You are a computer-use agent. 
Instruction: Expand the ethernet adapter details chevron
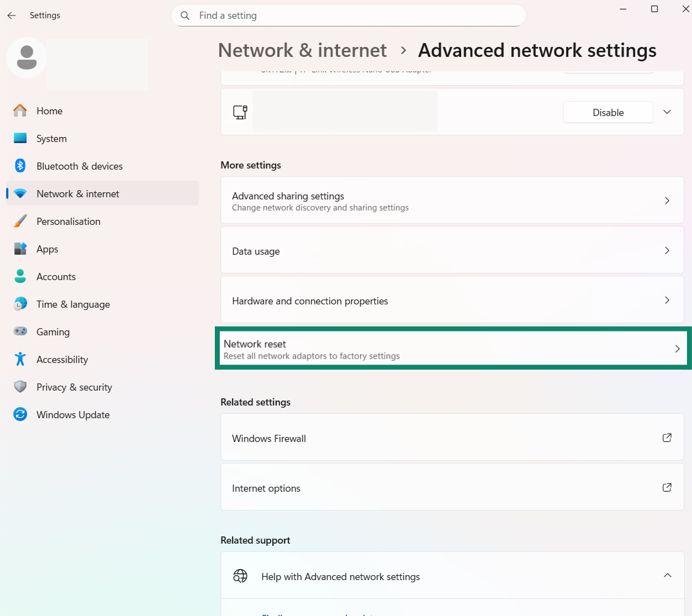click(667, 112)
